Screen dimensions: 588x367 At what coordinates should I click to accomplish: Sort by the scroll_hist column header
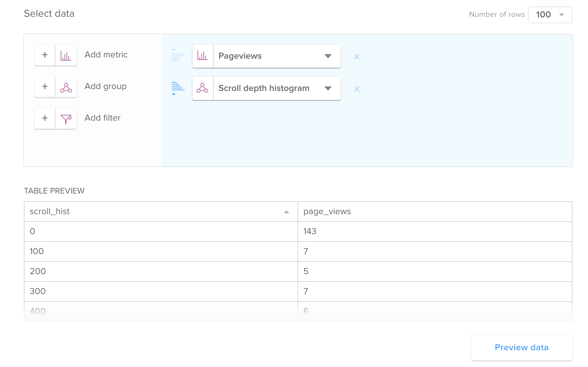pos(161,212)
